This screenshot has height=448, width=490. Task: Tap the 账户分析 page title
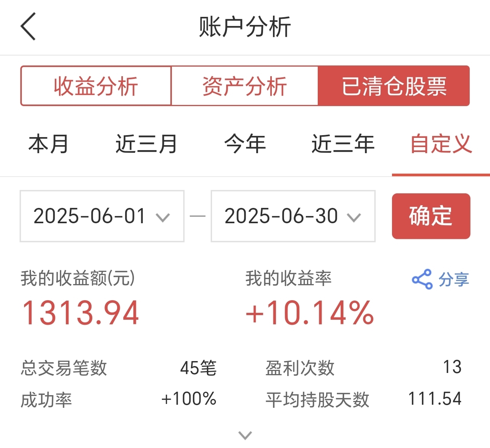click(x=245, y=27)
